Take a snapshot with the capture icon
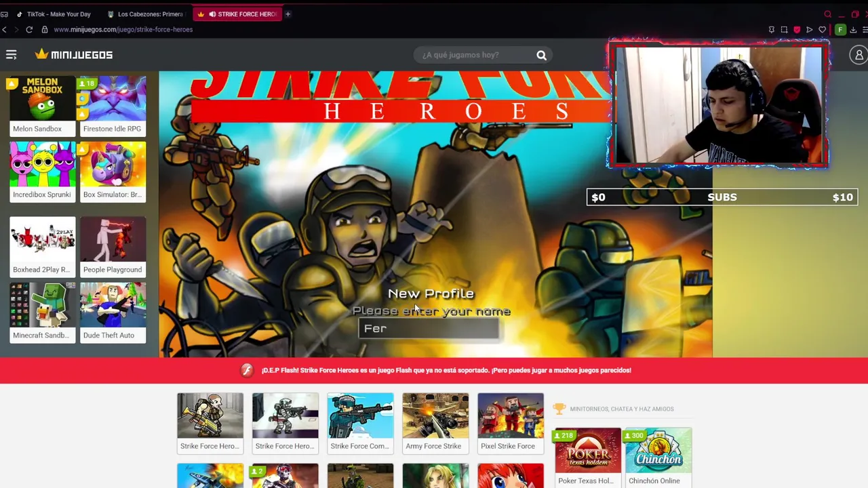The width and height of the screenshot is (868, 488). pyautogui.click(x=784, y=29)
